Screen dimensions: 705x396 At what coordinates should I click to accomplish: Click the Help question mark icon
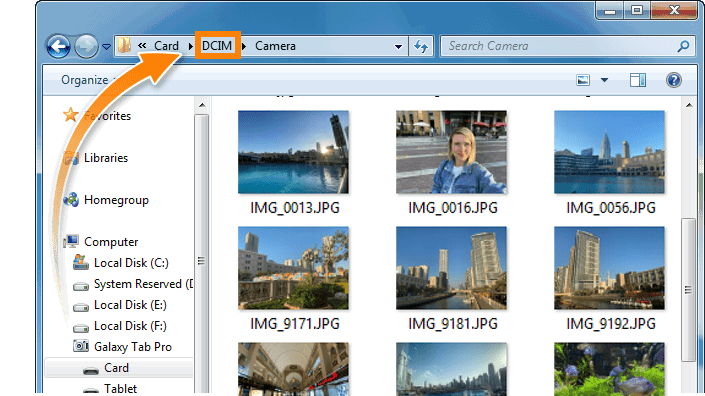[x=674, y=80]
